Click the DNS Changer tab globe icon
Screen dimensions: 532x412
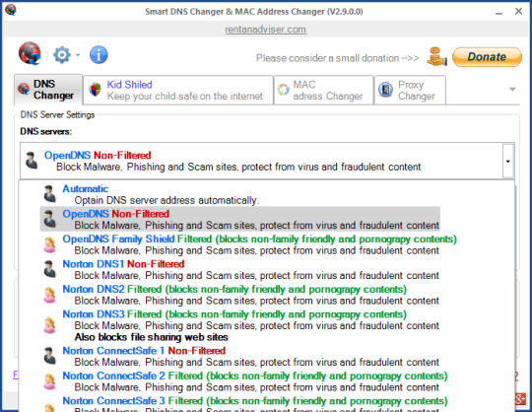point(24,89)
